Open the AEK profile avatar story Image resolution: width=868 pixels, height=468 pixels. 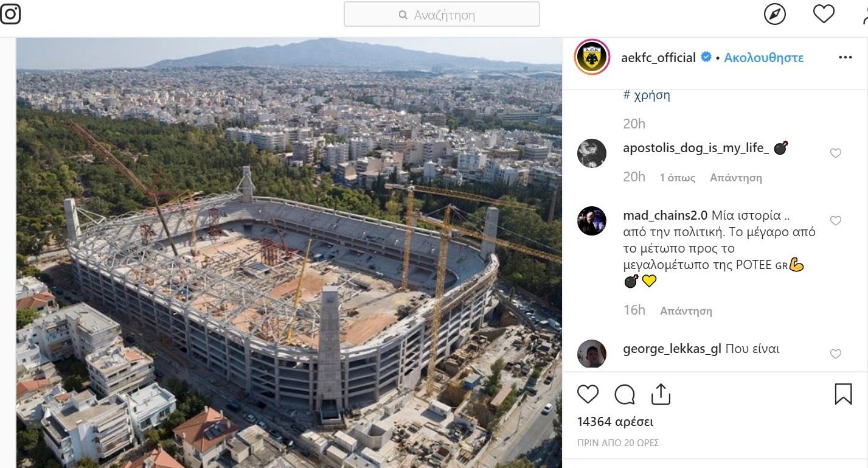click(x=592, y=58)
